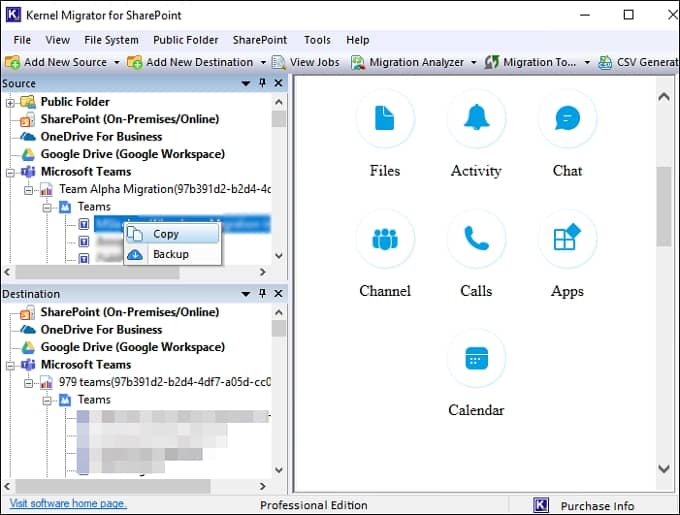Viewport: 680px width, 515px height.
Task: Close the Destination panel
Action: pyautogui.click(x=278, y=293)
